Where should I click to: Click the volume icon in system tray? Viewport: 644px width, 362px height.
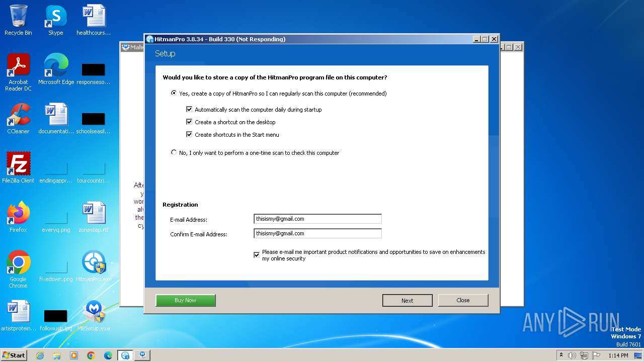[572, 355]
